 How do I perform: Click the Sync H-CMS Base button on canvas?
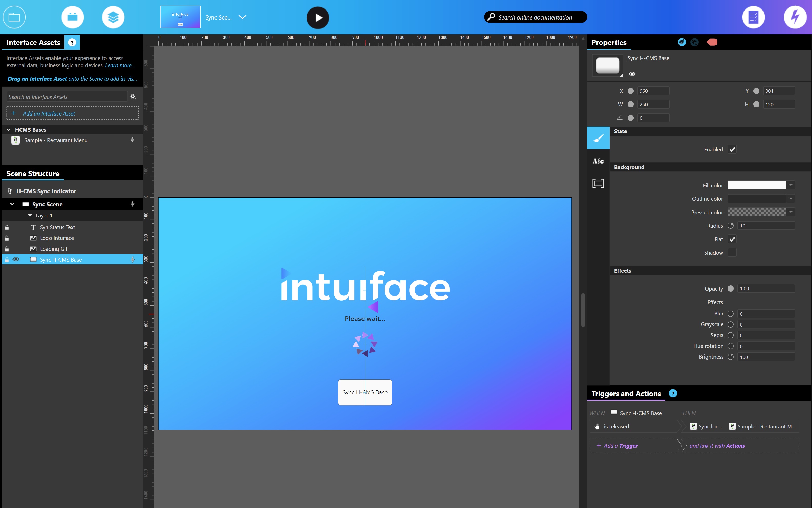(x=365, y=392)
